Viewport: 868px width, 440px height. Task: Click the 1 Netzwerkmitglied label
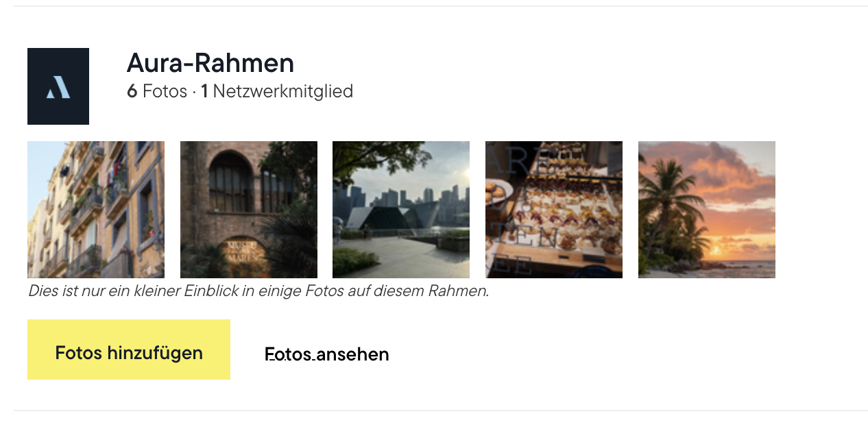pyautogui.click(x=277, y=91)
